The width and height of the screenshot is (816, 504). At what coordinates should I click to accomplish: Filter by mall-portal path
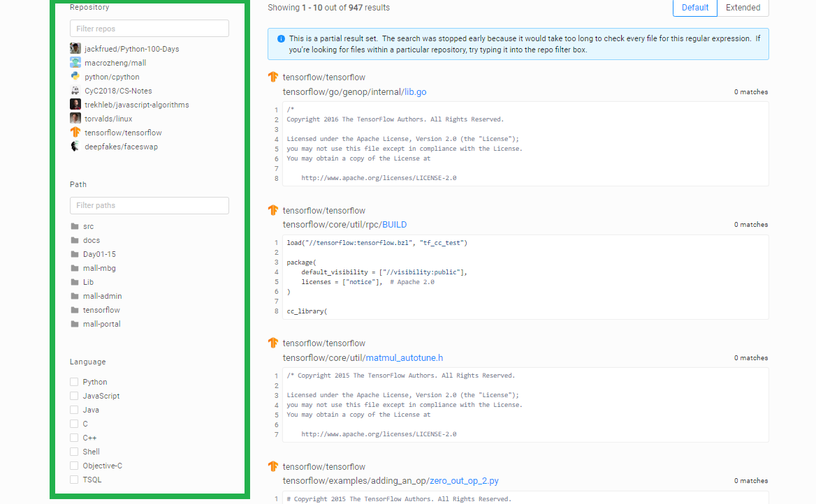[x=101, y=324]
